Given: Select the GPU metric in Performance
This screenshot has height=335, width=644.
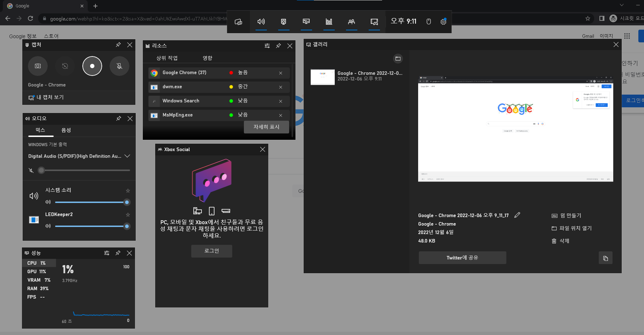Looking at the screenshot, I should point(39,271).
